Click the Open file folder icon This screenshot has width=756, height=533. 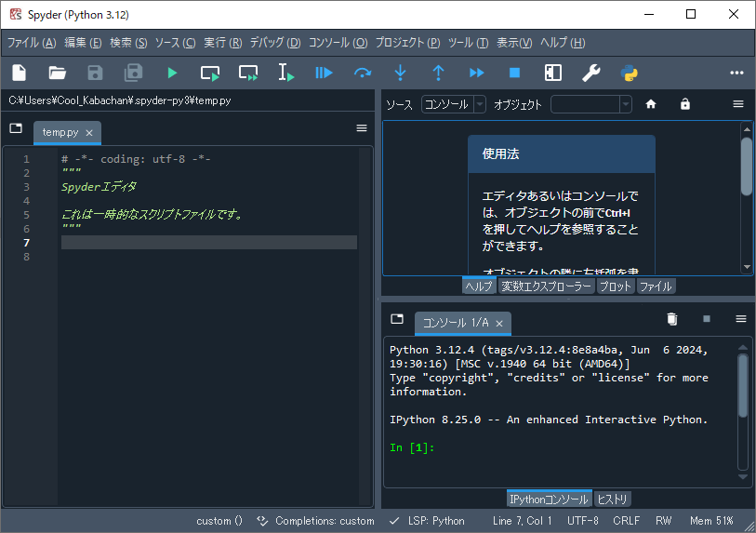click(x=58, y=73)
